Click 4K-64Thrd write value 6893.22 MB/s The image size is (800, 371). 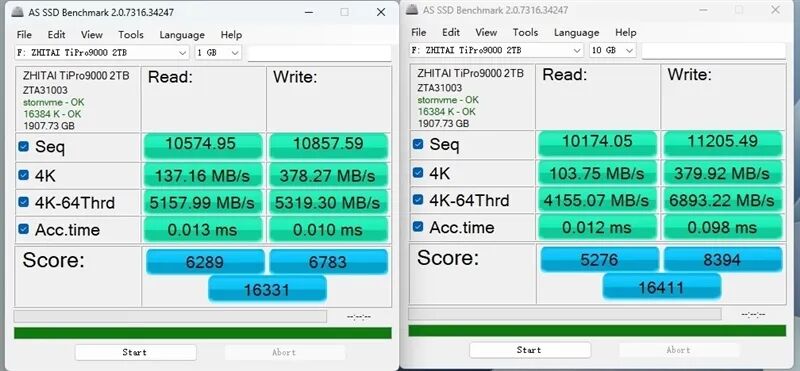click(x=722, y=200)
